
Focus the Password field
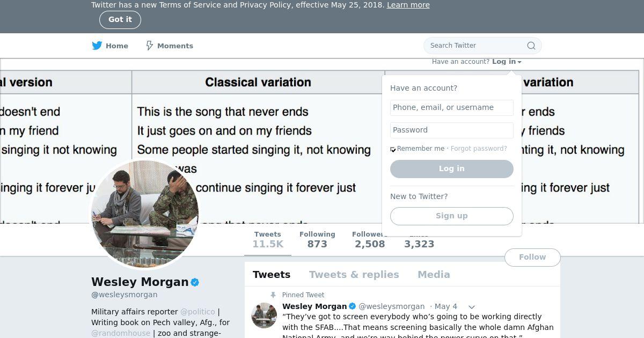click(x=452, y=130)
